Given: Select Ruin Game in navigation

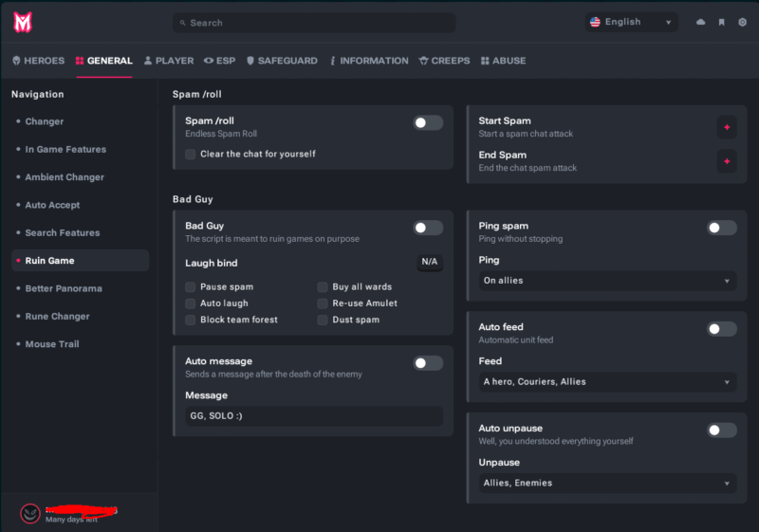Looking at the screenshot, I should pyautogui.click(x=81, y=261).
